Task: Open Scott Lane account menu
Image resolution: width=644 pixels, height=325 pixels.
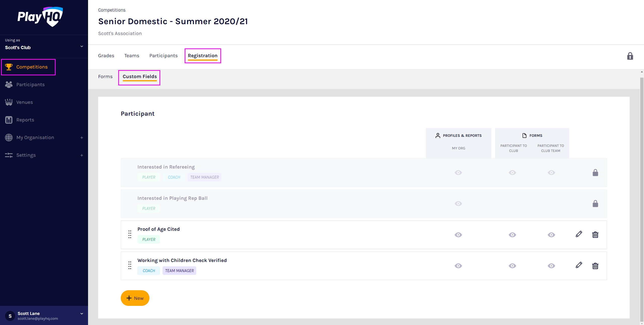Action: tap(82, 314)
